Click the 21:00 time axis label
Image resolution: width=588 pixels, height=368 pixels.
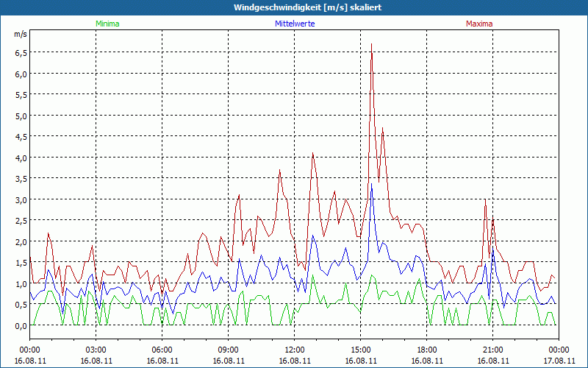492,350
